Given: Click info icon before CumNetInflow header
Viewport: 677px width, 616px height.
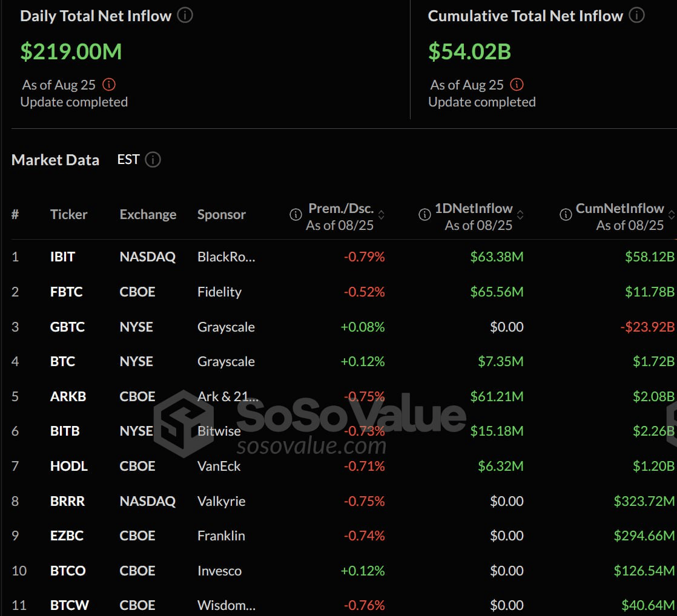Looking at the screenshot, I should [x=566, y=214].
